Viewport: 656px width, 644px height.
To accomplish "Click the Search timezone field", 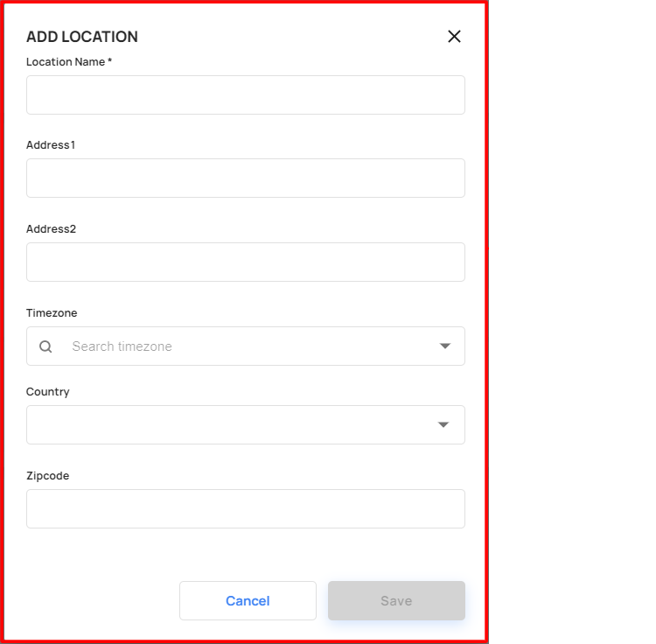I will coord(246,346).
